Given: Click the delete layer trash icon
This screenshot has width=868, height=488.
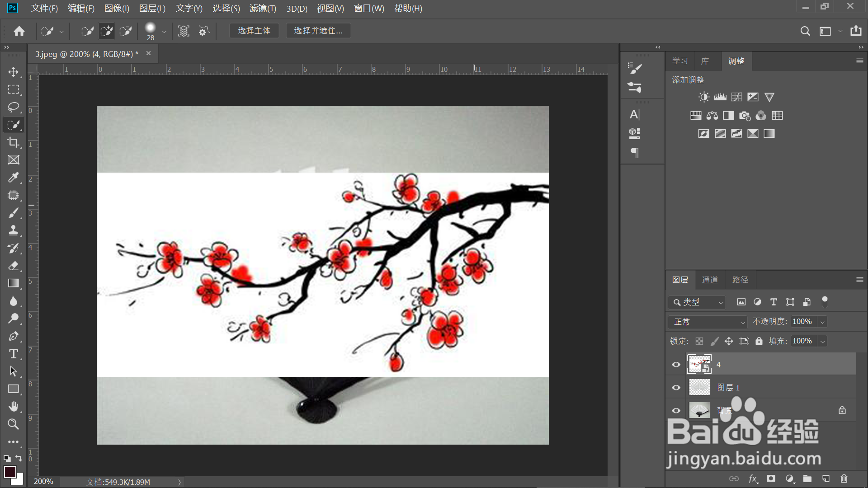Looking at the screenshot, I should tap(844, 479).
